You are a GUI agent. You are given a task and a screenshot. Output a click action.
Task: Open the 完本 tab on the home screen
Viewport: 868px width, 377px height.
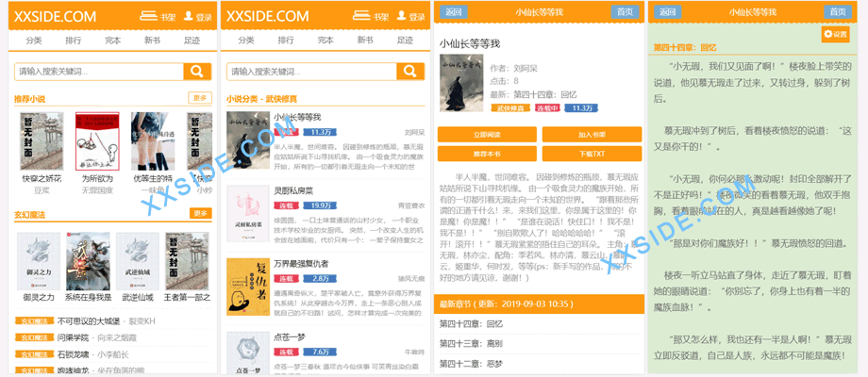click(x=113, y=41)
